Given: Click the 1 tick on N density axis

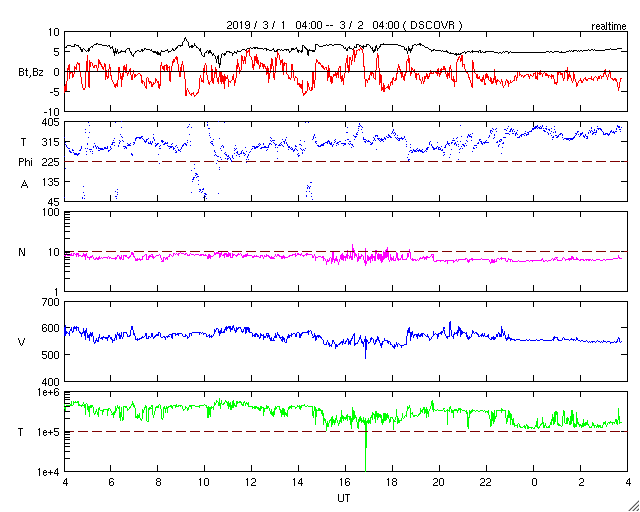Looking at the screenshot, I should 56,292.
